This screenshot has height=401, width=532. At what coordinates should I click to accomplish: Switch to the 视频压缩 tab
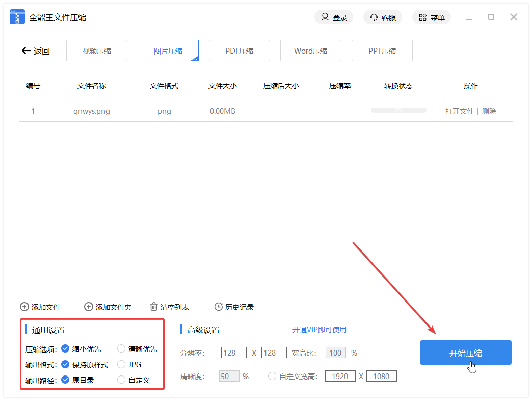97,51
